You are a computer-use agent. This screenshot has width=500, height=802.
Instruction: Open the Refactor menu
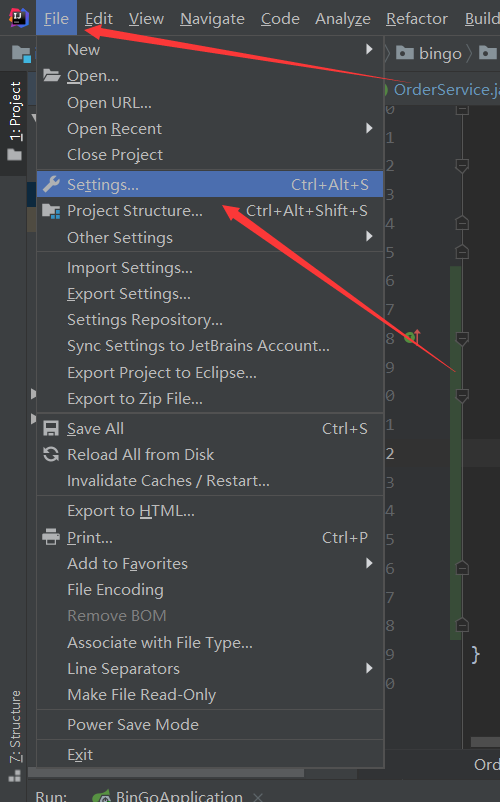417,18
